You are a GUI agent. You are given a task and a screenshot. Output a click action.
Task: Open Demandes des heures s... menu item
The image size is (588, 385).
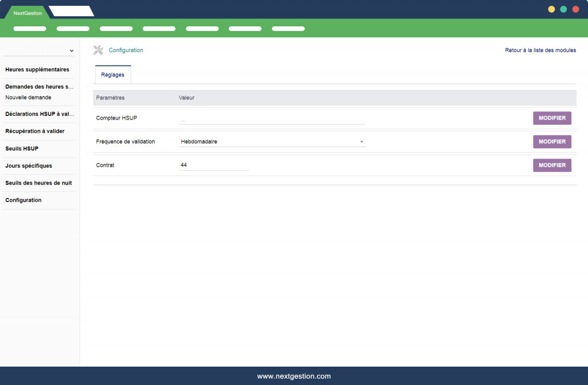click(40, 87)
